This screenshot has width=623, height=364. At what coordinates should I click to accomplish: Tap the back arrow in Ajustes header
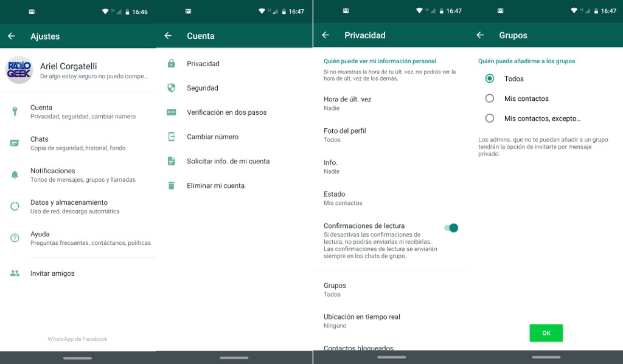coord(12,36)
